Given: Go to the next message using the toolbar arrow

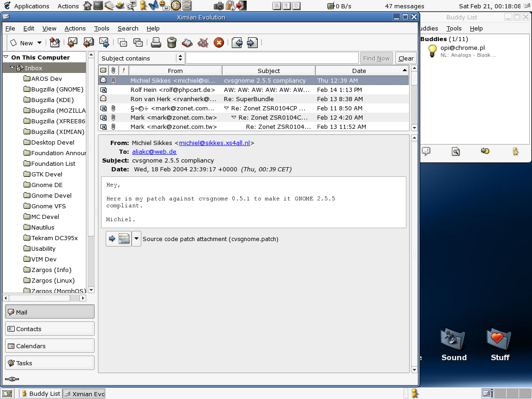Looking at the screenshot, I should (252, 43).
